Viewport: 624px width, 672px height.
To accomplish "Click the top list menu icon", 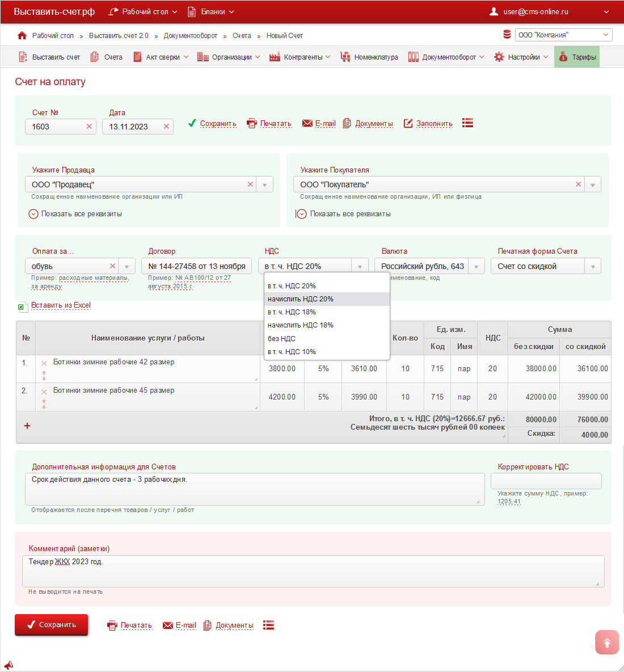I will tap(467, 123).
